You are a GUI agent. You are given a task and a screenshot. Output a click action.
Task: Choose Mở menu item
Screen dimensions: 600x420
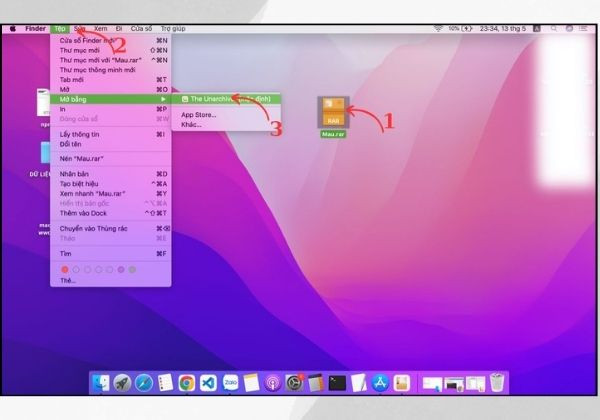coord(111,90)
